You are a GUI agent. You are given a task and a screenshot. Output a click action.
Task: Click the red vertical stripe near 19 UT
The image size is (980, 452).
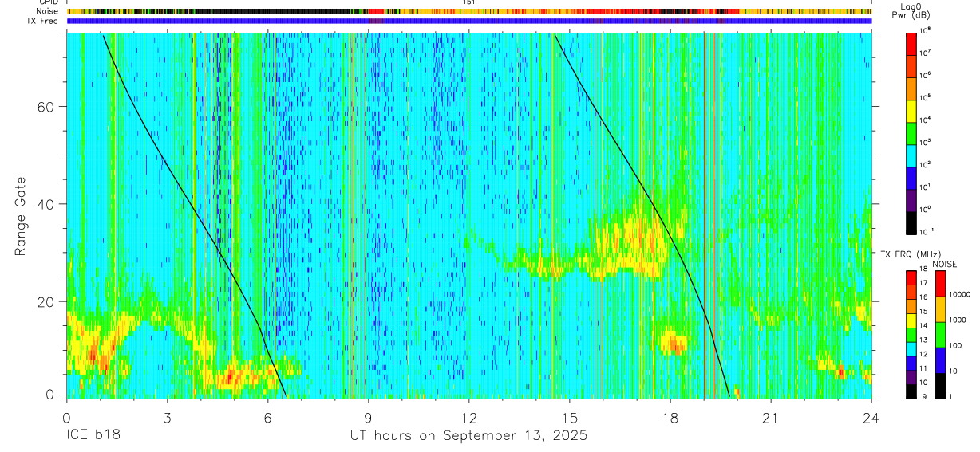pos(705,215)
